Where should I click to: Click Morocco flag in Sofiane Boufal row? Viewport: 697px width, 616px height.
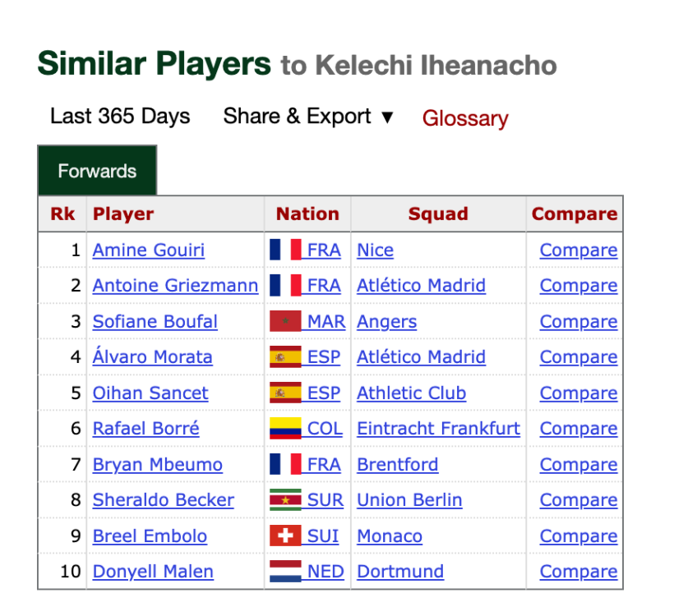(x=285, y=322)
